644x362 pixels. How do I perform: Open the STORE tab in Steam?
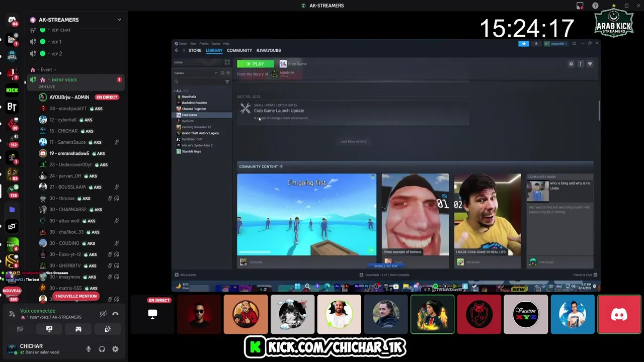pyautogui.click(x=195, y=50)
